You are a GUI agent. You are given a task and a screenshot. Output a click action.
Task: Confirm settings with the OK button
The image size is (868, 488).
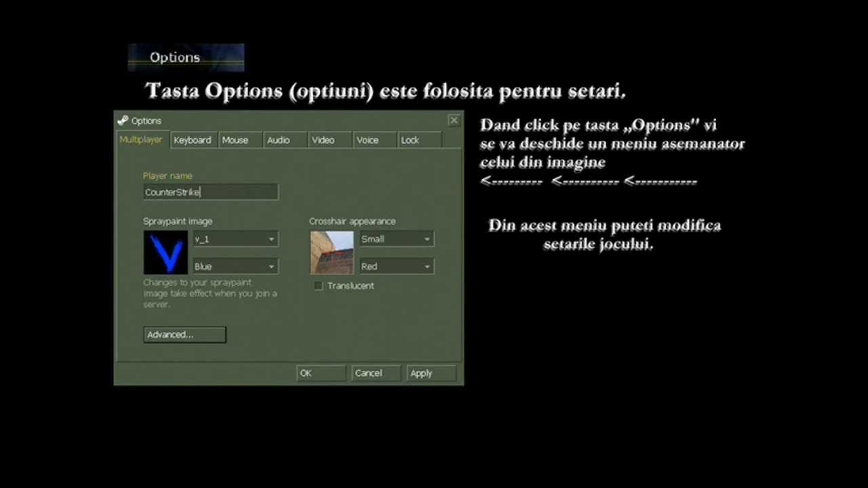[x=321, y=373]
